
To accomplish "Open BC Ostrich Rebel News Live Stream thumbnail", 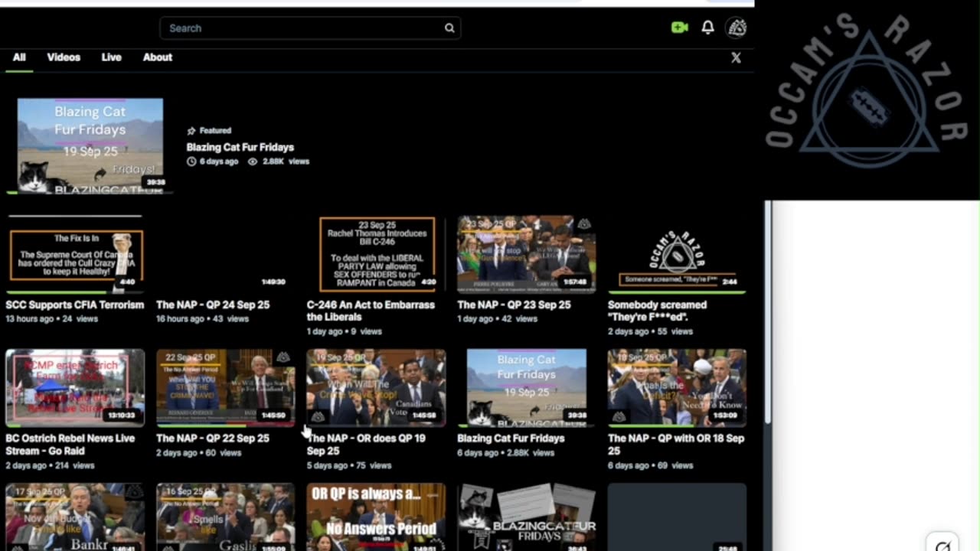I will pyautogui.click(x=75, y=387).
